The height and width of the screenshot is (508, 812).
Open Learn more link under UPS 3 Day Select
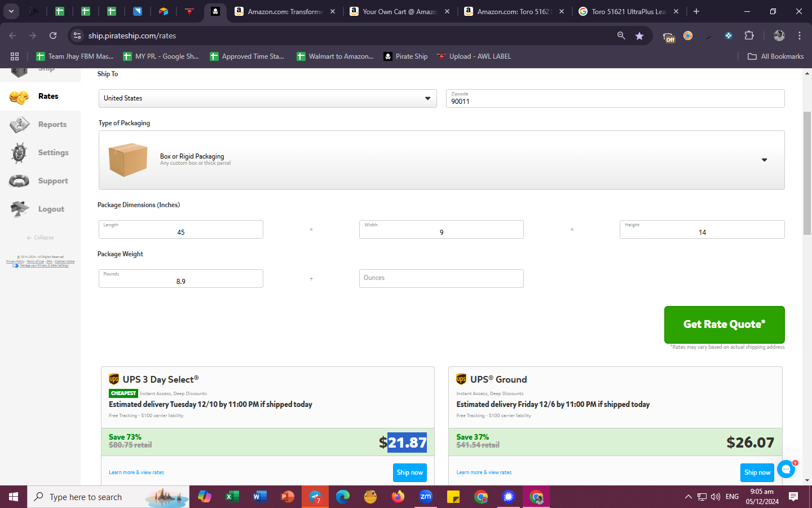[136, 472]
